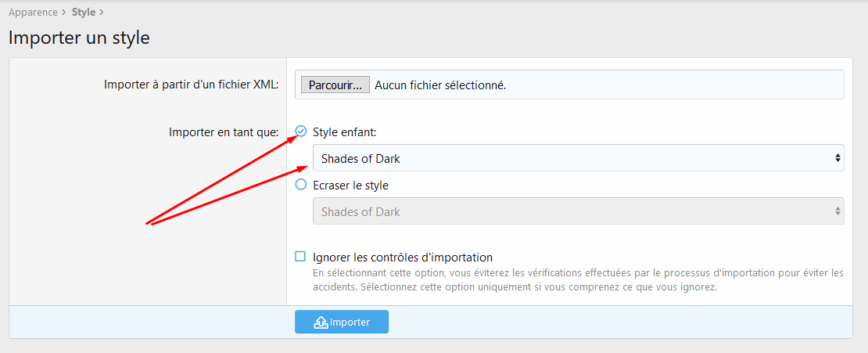Click the chevron after the Style breadcrumb

102,13
